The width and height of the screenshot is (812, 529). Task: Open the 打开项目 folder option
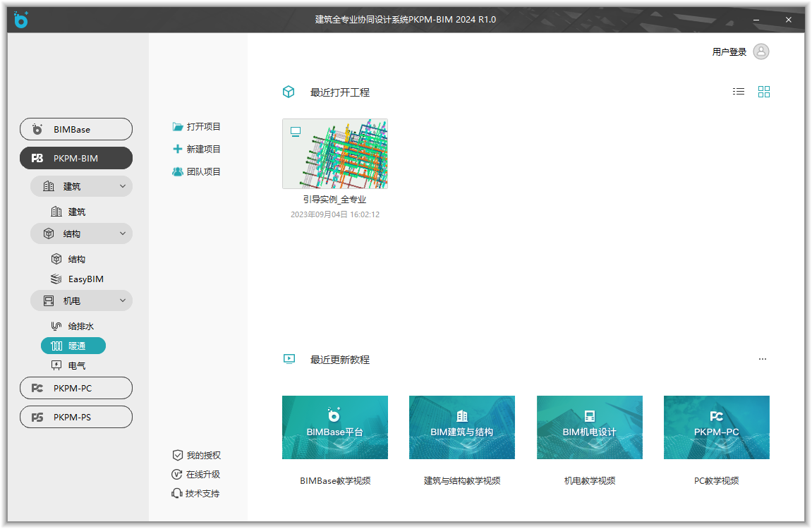(x=197, y=127)
